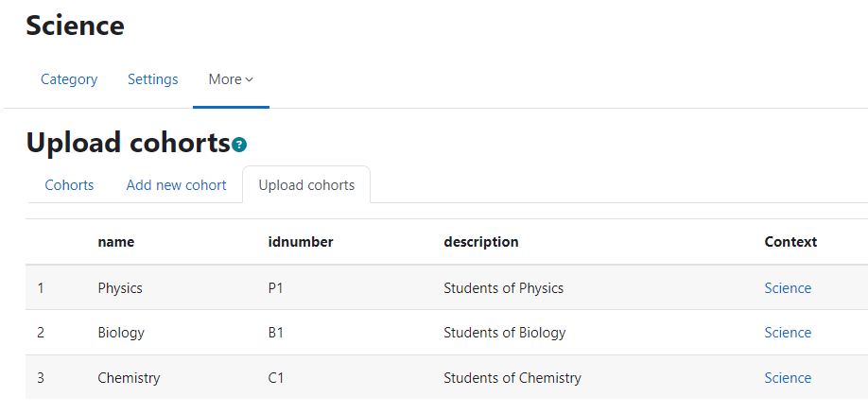This screenshot has height=414, width=868.
Task: Click the Science page heading
Action: coord(76,26)
